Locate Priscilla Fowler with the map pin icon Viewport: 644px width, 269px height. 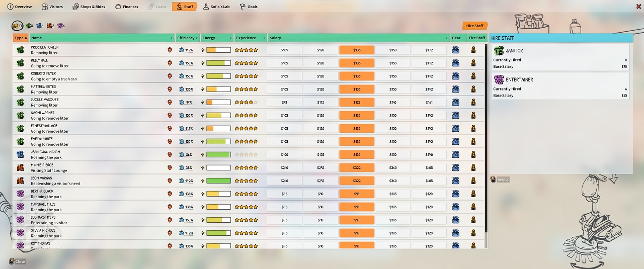point(170,50)
